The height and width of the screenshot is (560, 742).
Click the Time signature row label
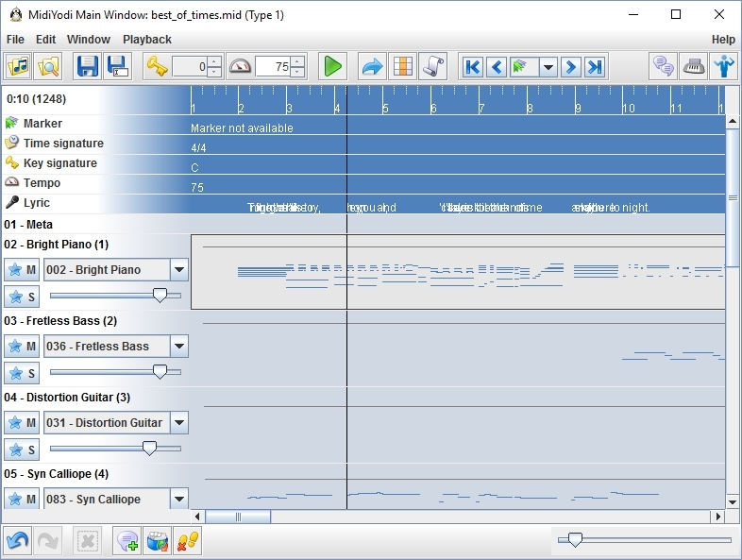pyautogui.click(x=63, y=144)
